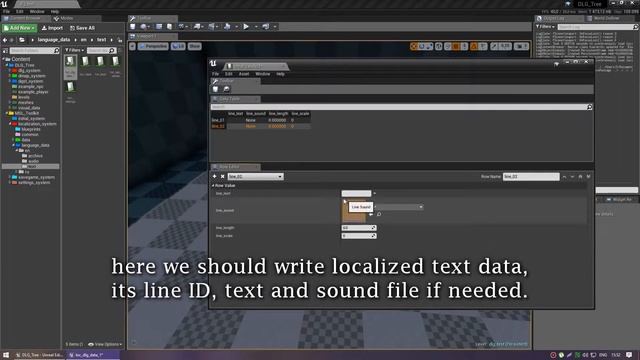Screen dimensions: 640x360
Task: Move the selected row down one position
Action: (x=572, y=177)
